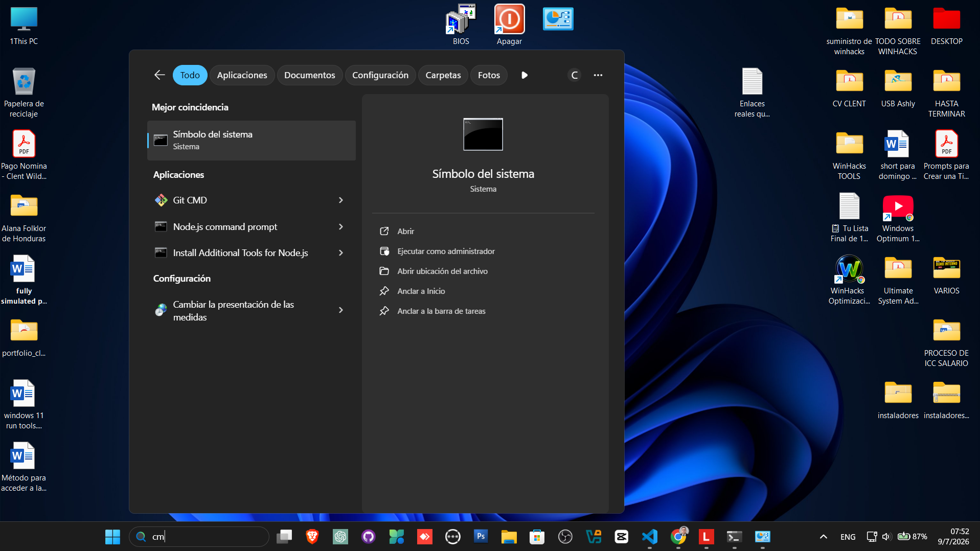Expand Install Additional Tools for Node.js arrow
Viewport: 980px width, 551px height.
coord(341,253)
